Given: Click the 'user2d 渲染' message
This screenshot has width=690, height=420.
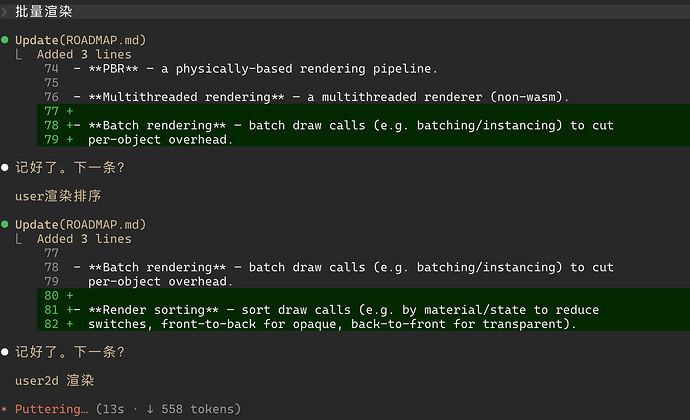Looking at the screenshot, I should tap(55, 380).
